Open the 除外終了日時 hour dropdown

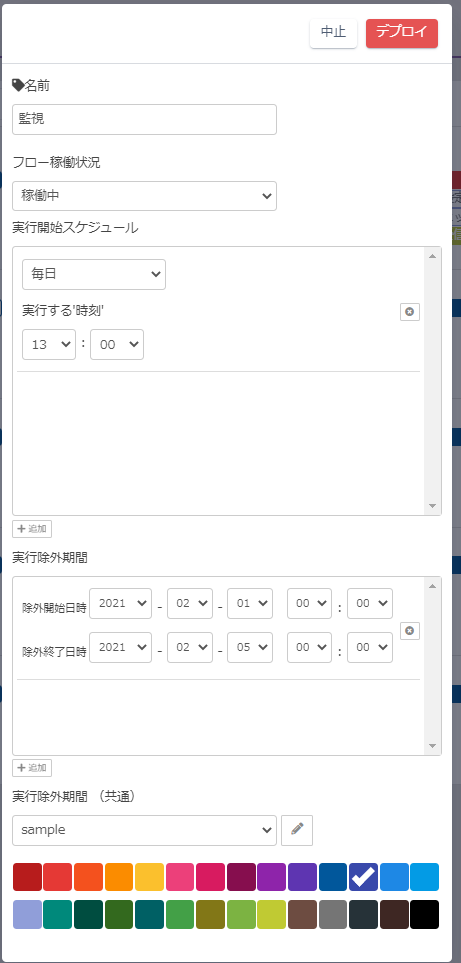point(309,647)
